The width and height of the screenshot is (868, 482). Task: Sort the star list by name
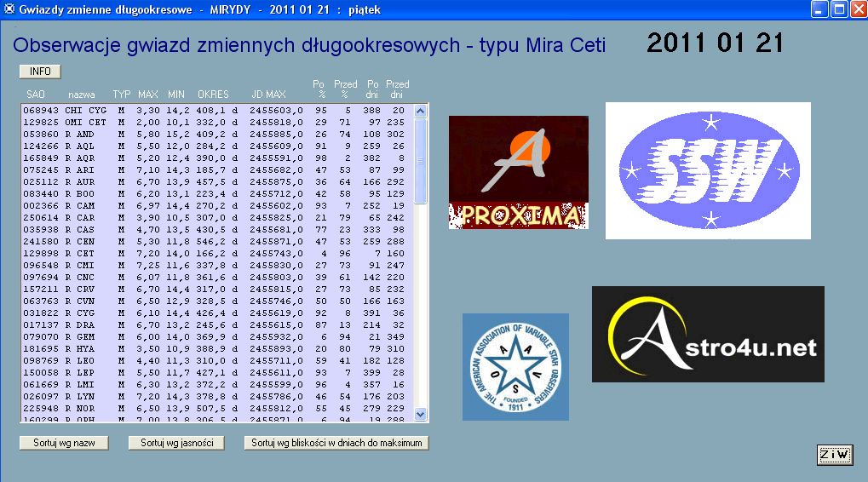pyautogui.click(x=64, y=443)
